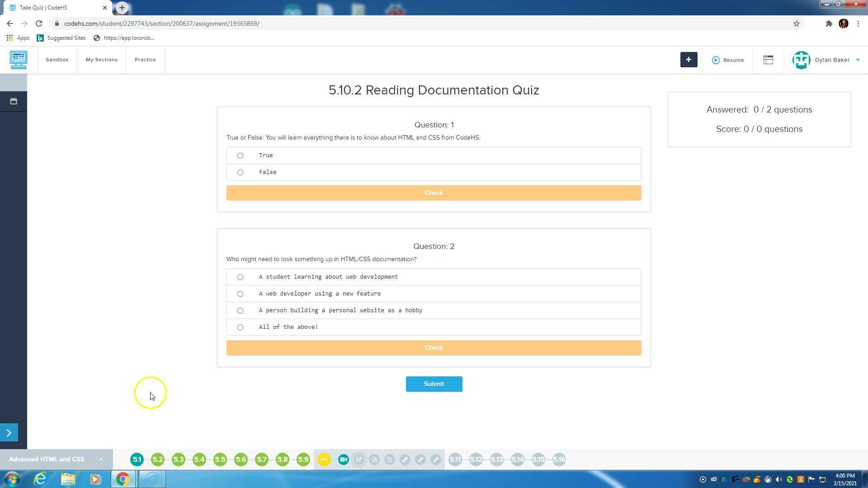Viewport: 868px width, 488px height.
Task: Expand the left sidebar with the arrow chevron
Action: tap(9, 432)
